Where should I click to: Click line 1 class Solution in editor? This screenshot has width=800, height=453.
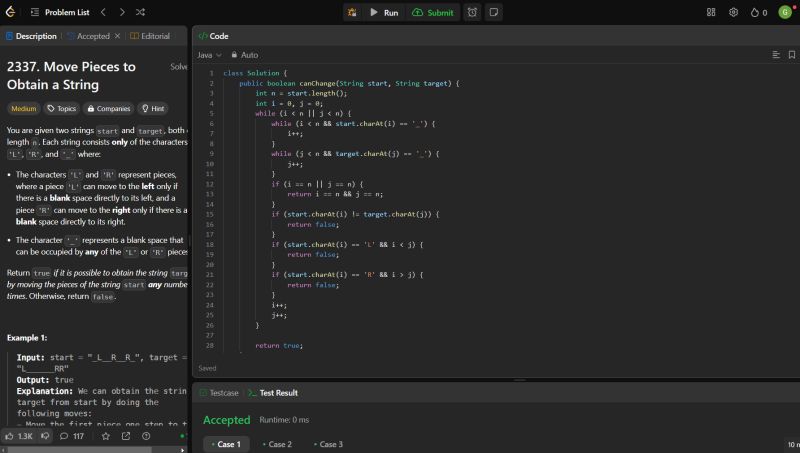255,73
